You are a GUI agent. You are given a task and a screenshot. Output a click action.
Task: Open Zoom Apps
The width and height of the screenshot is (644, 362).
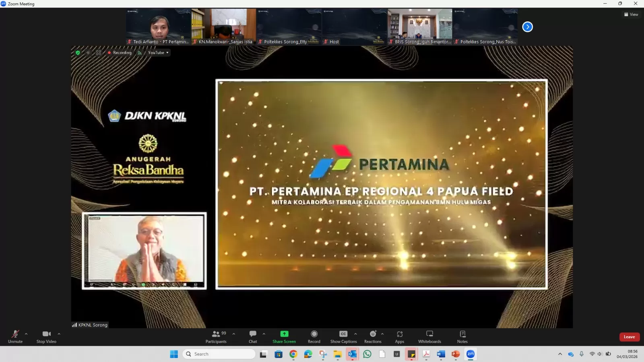[400, 337]
